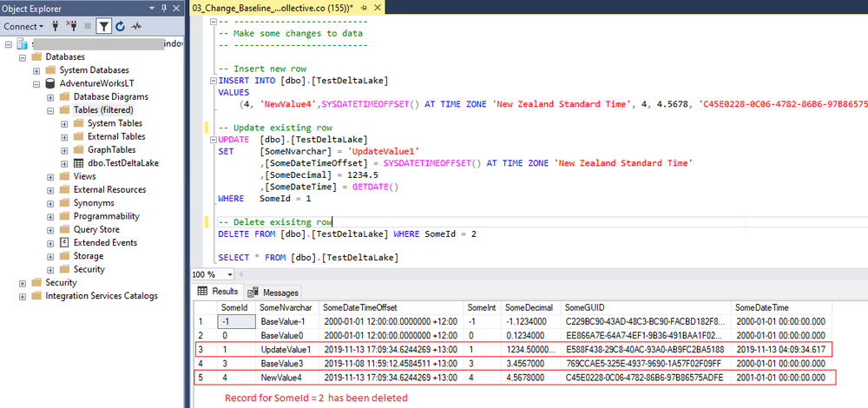Toggle Object Explorer auto-hide pin

(163, 9)
